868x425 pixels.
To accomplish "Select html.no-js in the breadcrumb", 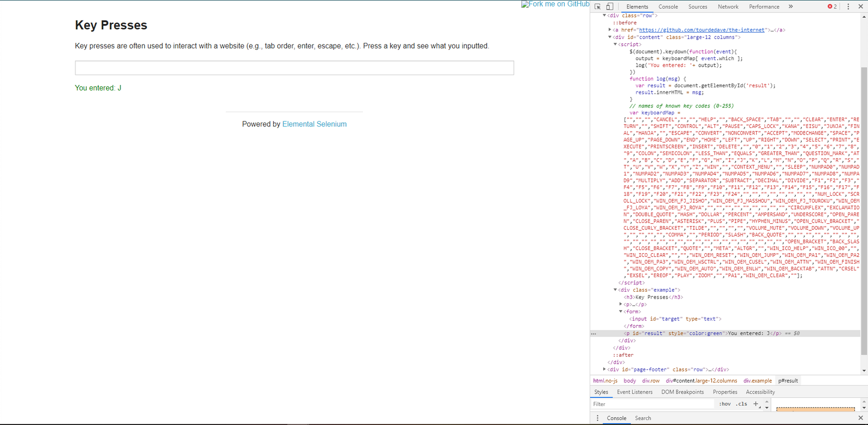I will [605, 381].
